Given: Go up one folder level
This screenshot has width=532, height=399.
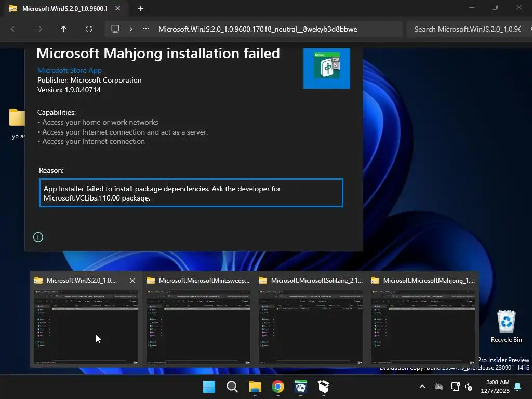Looking at the screenshot, I should 63,29.
